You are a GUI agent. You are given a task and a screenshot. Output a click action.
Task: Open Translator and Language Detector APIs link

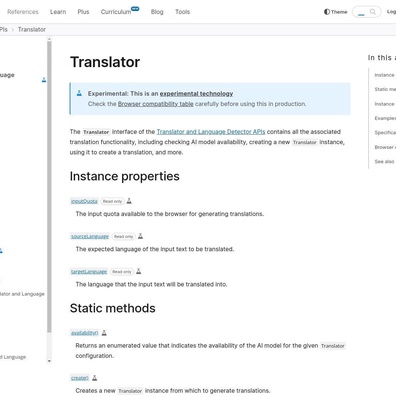(211, 132)
